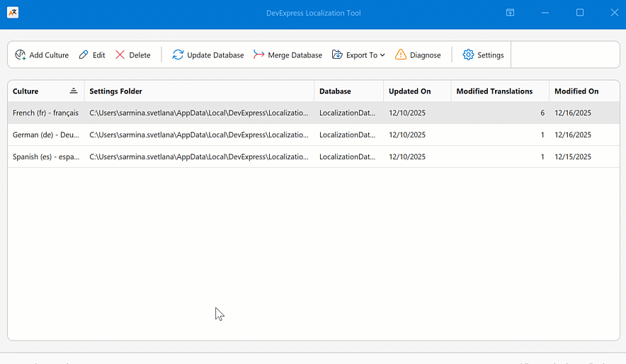This screenshot has height=364, width=626.
Task: Click the Update Database refresh icon
Action: pos(178,55)
